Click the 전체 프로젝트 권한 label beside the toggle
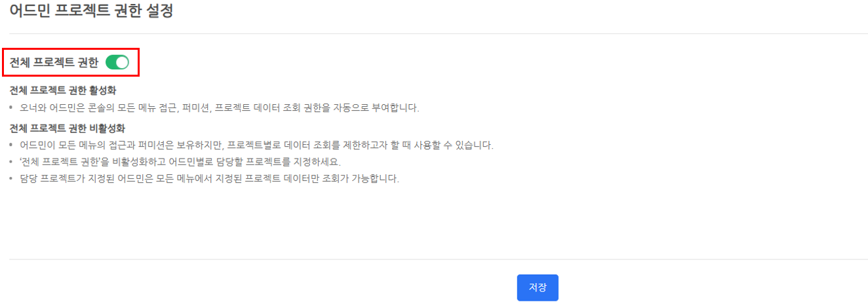The height and width of the screenshot is (304, 868). coord(54,63)
